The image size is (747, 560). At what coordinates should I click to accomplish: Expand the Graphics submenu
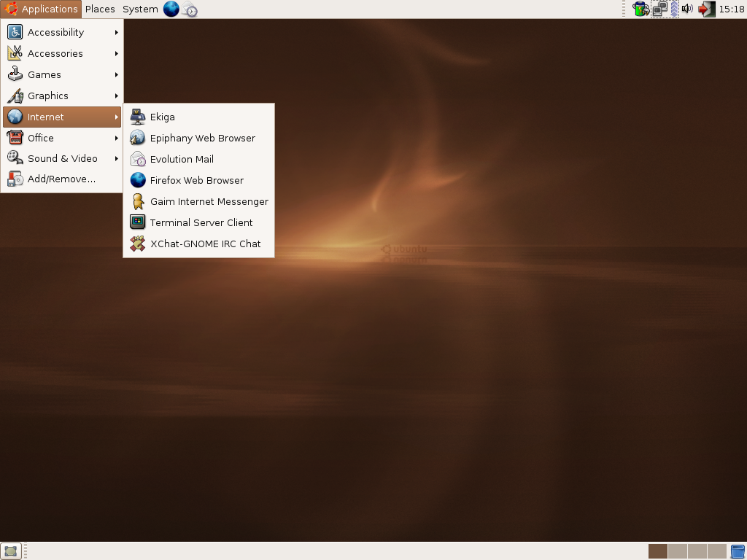click(x=62, y=96)
